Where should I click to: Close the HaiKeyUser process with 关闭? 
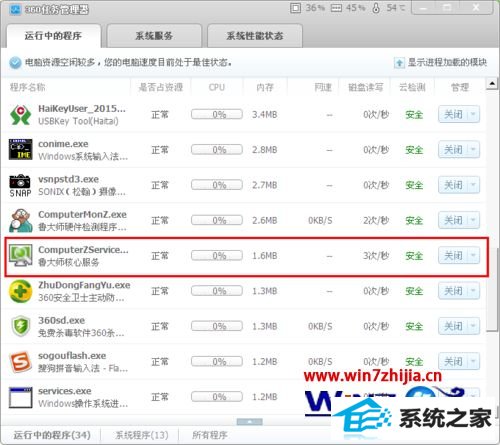coord(453,114)
